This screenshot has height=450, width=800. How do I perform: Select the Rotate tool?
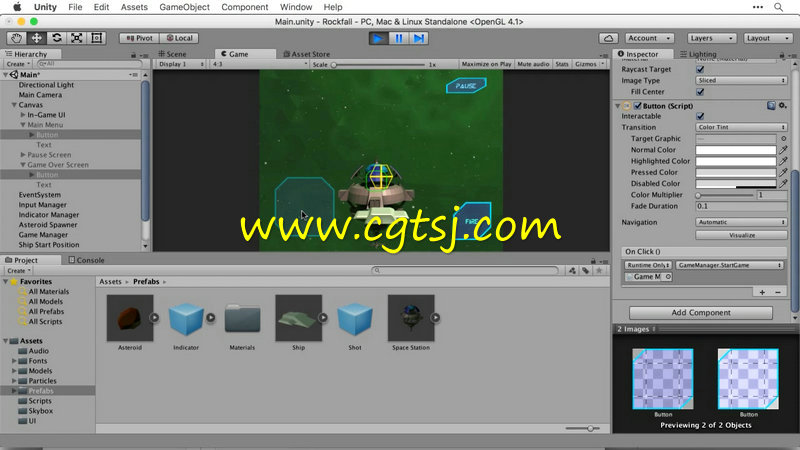click(x=57, y=38)
